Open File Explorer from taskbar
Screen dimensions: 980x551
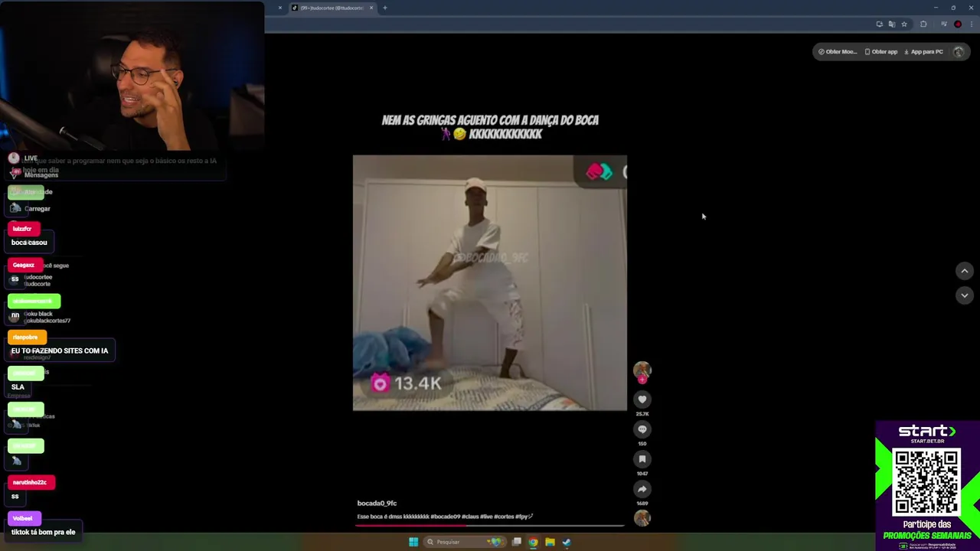click(550, 542)
